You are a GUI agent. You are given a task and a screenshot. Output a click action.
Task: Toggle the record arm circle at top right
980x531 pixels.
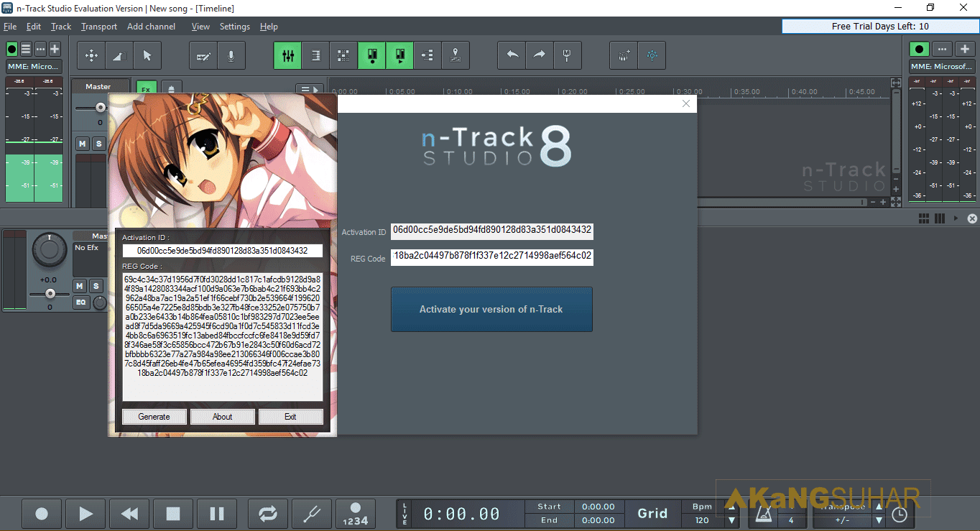[x=919, y=50]
